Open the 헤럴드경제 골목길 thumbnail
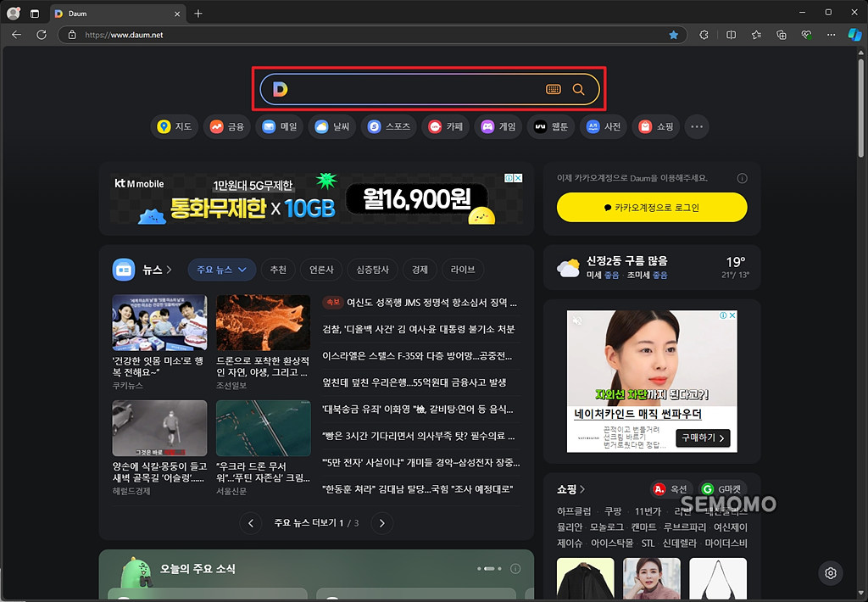 (159, 428)
